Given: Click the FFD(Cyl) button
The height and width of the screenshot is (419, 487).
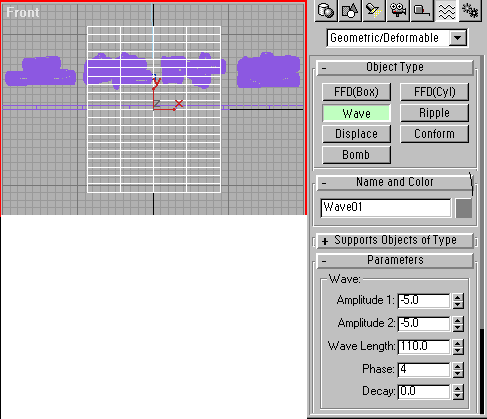Looking at the screenshot, I should [x=434, y=92].
